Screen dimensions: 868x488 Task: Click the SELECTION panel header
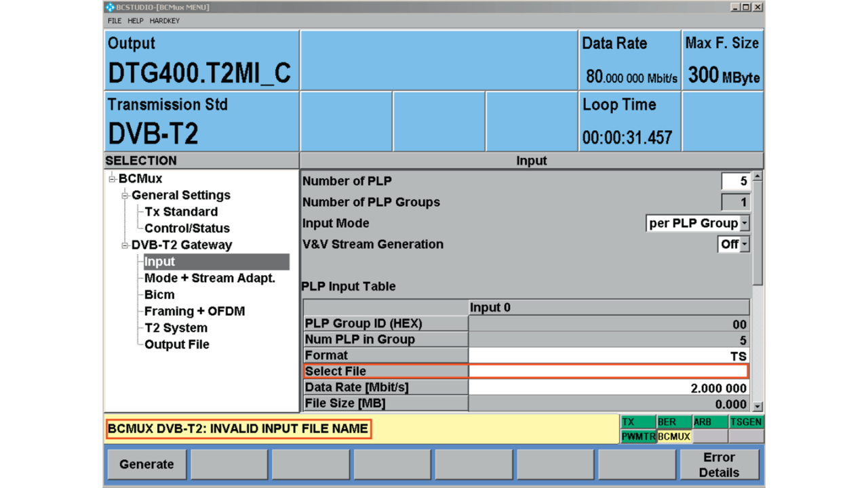point(201,161)
